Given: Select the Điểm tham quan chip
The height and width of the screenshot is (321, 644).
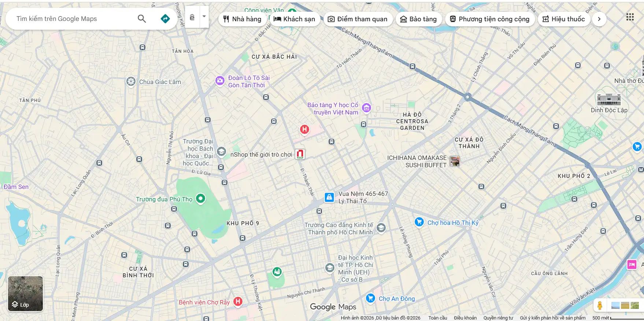Looking at the screenshot, I should (x=358, y=19).
